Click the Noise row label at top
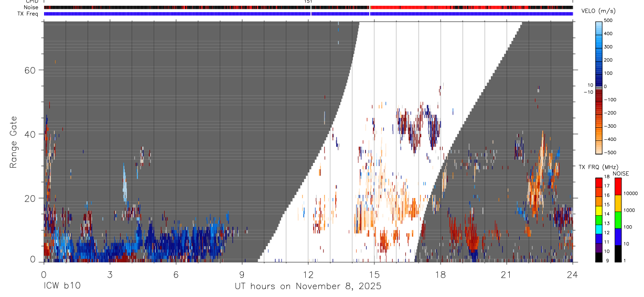This screenshot has height=297, width=644. point(32,7)
